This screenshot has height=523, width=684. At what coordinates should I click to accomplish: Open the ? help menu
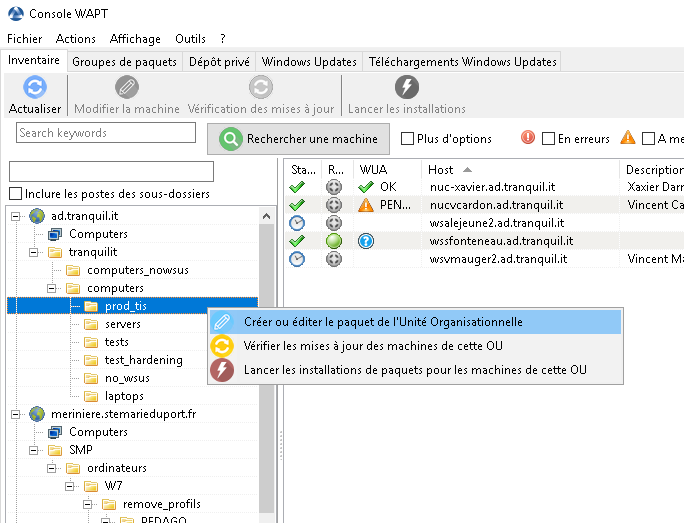(223, 39)
